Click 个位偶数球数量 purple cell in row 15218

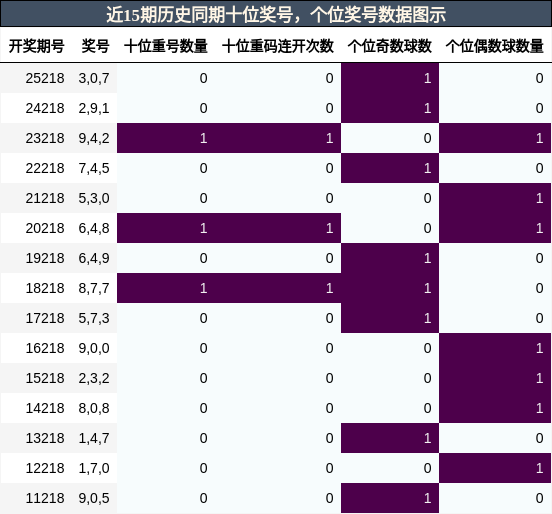pyautogui.click(x=495, y=378)
